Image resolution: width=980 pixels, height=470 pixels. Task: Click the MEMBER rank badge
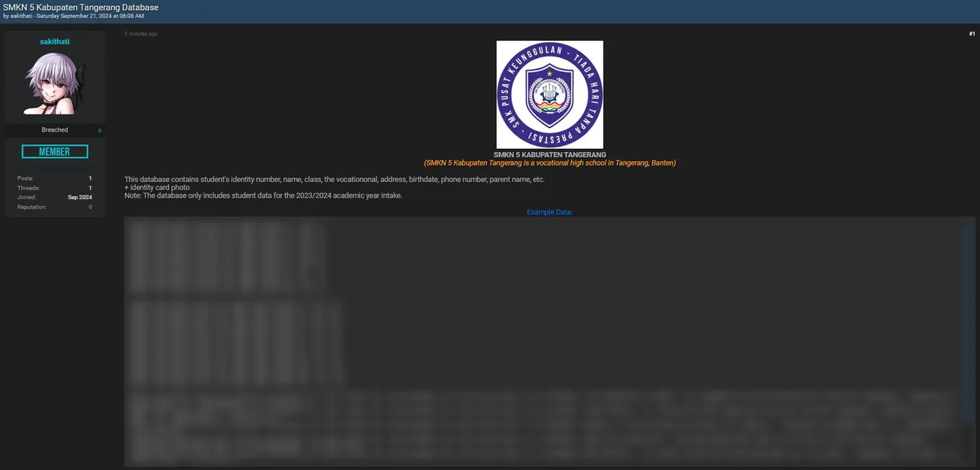(x=55, y=152)
